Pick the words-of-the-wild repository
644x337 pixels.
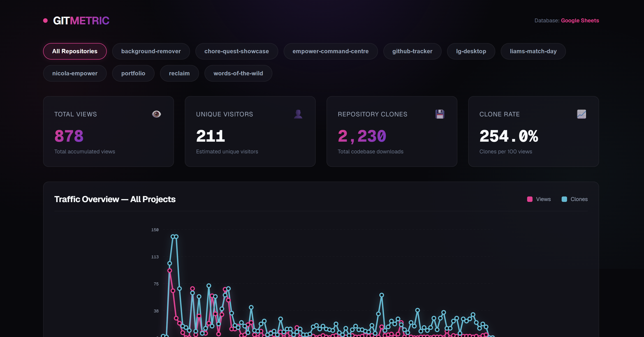coord(238,73)
